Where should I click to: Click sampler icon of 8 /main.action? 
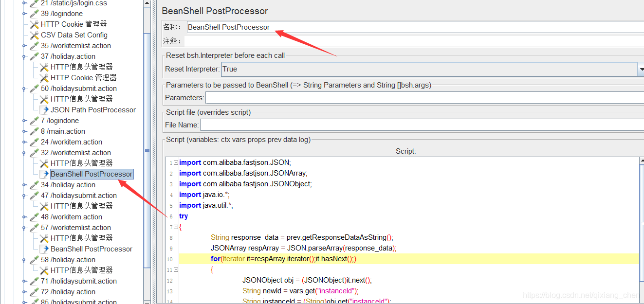pyautogui.click(x=34, y=131)
